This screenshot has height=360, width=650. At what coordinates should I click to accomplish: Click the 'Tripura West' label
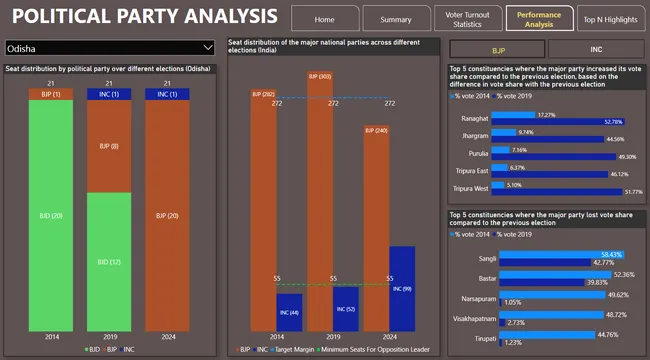coord(471,189)
